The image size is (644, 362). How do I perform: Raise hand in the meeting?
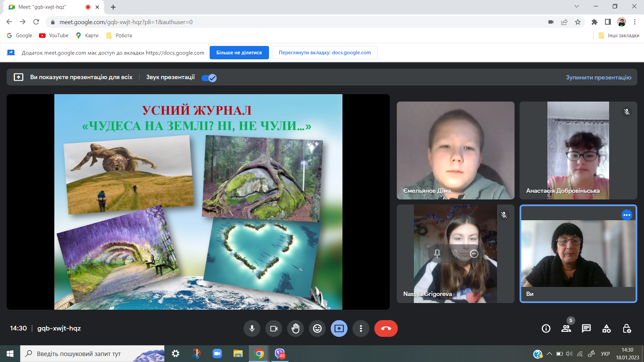coord(296,328)
